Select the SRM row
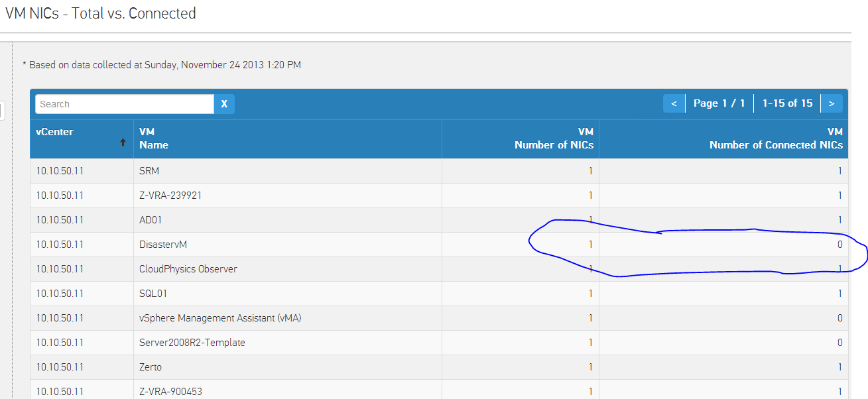This screenshot has height=399, width=868. tap(149, 171)
